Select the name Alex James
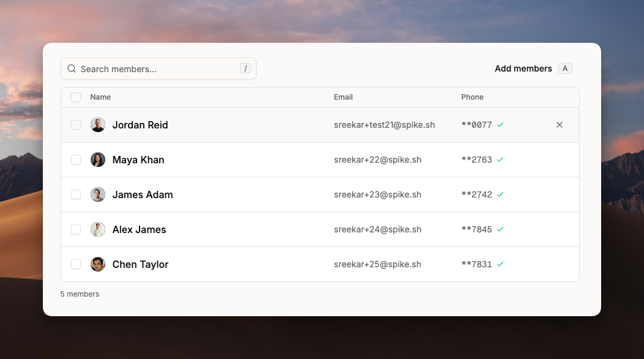The height and width of the screenshot is (359, 644). pyautogui.click(x=139, y=229)
